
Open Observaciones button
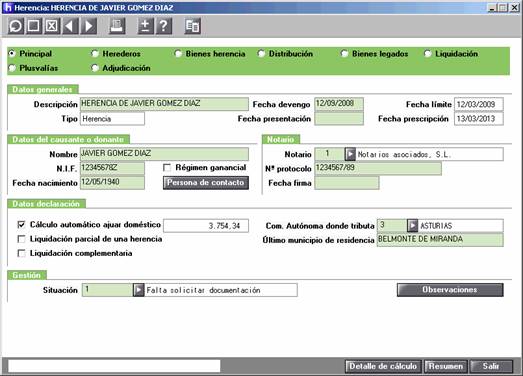click(450, 290)
